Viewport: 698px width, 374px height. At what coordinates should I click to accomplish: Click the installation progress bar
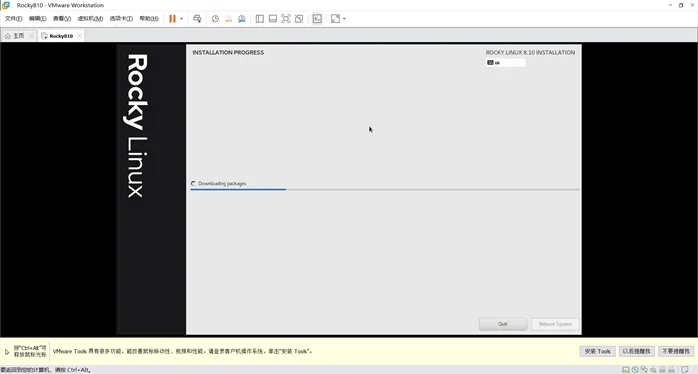(385, 190)
